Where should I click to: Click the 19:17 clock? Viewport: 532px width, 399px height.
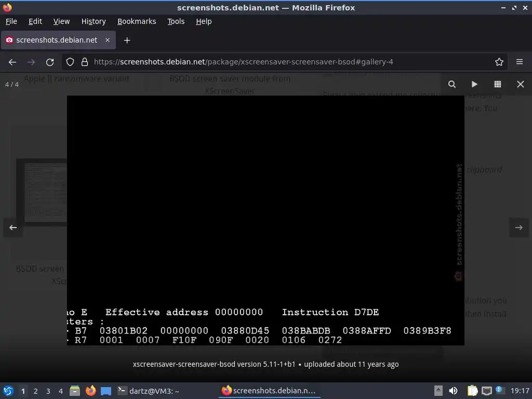pyautogui.click(x=520, y=391)
